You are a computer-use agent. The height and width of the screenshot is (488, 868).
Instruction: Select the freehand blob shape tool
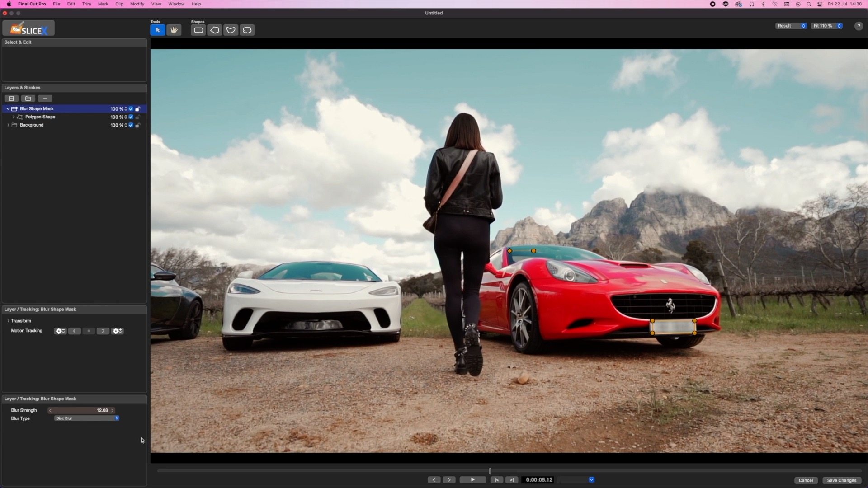(247, 30)
